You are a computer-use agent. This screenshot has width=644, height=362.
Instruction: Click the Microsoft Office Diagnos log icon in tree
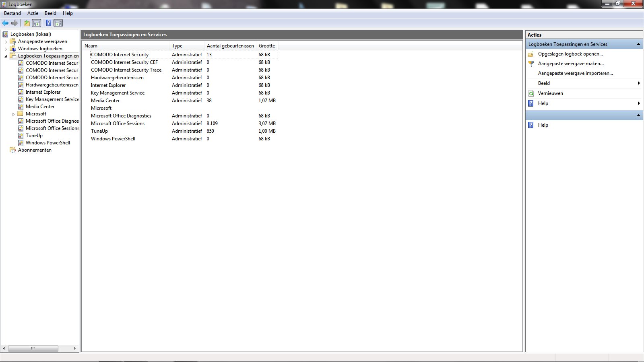[x=21, y=121]
